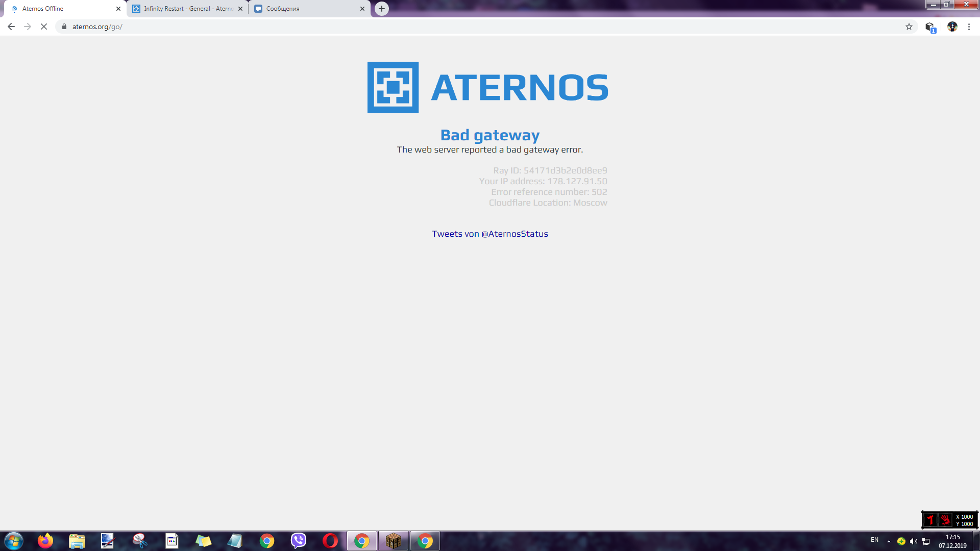Click the Ray ID line
This screenshot has height=551, width=980.
(x=550, y=170)
